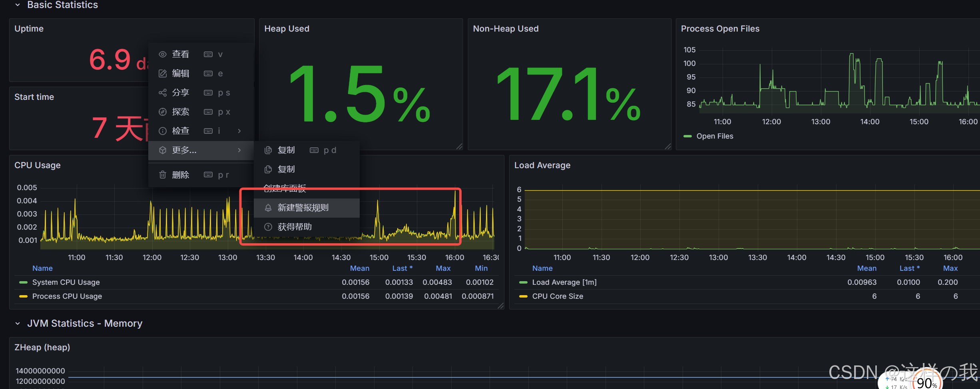Click the share icon beside 分享
The height and width of the screenshot is (389, 980).
point(162,93)
